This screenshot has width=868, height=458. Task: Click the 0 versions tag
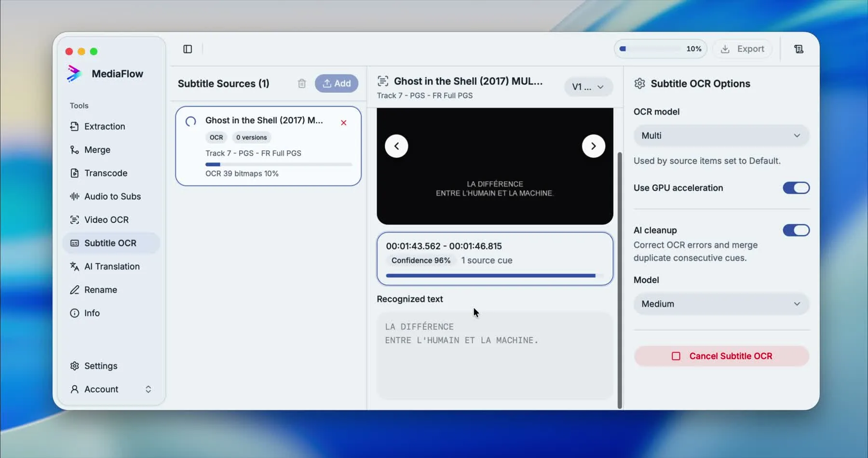pyautogui.click(x=252, y=137)
